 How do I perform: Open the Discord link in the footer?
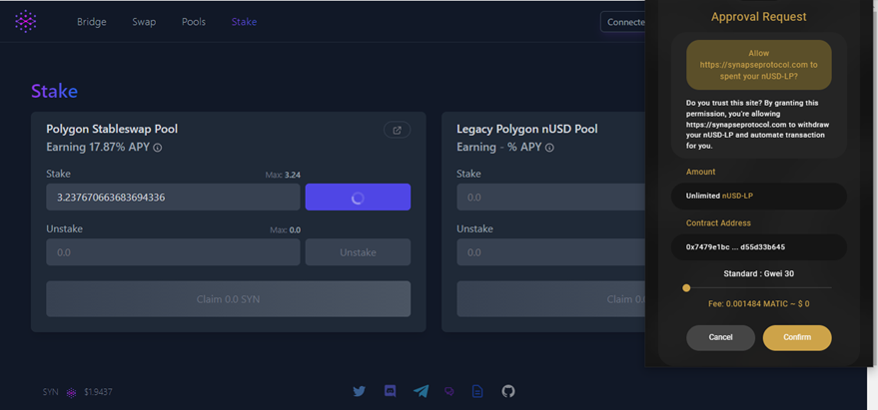coord(390,391)
